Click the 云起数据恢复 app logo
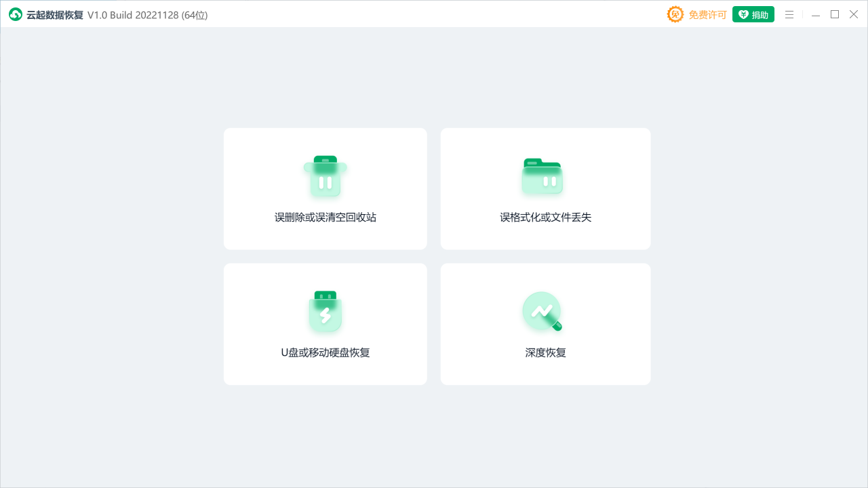The height and width of the screenshot is (488, 868). pyautogui.click(x=16, y=14)
